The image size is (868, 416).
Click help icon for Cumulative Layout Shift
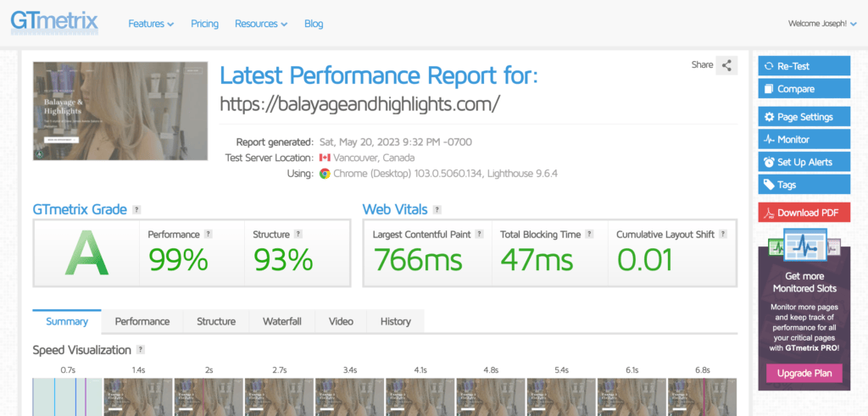[721, 234]
